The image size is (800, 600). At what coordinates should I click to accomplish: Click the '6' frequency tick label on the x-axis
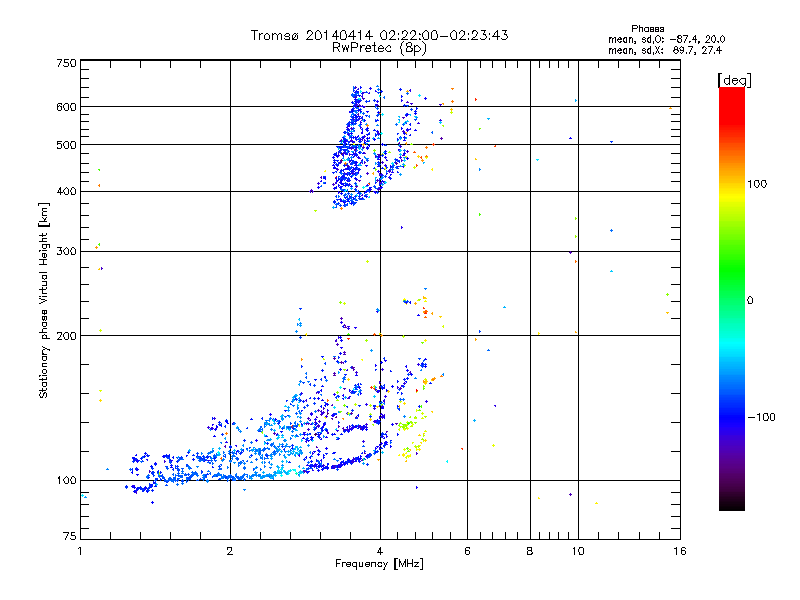click(467, 551)
